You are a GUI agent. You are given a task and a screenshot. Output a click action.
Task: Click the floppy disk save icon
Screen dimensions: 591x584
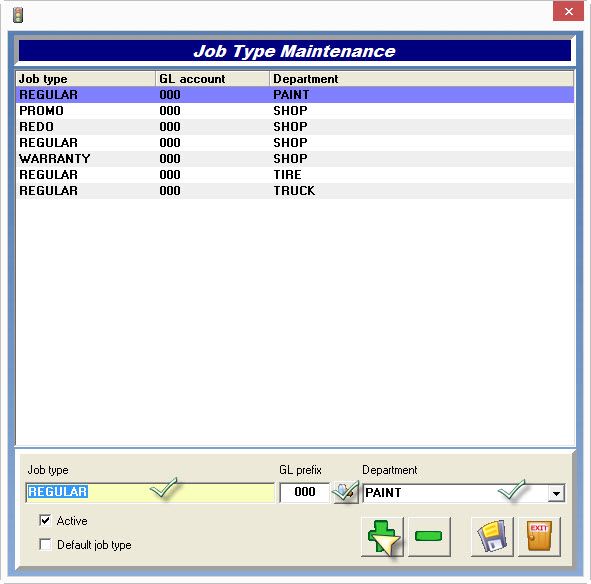(492, 536)
